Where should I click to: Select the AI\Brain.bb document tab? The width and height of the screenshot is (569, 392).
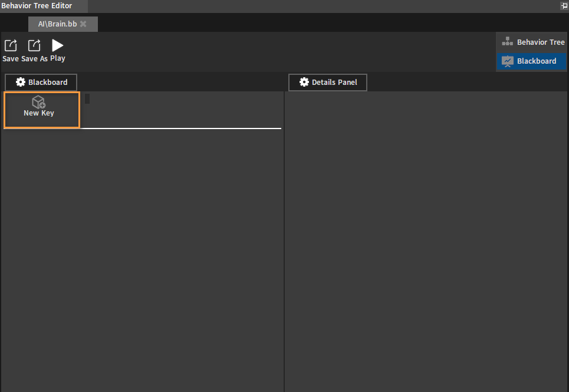[x=63, y=24]
